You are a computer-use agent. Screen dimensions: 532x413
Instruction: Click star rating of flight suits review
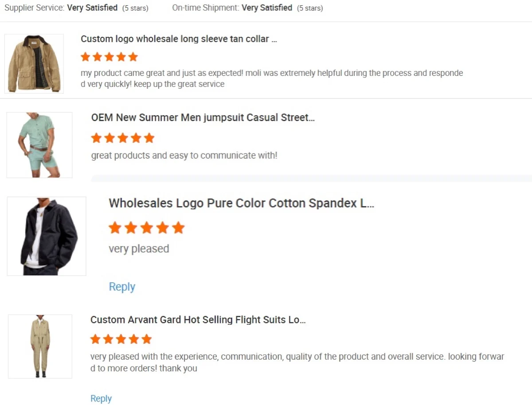pyautogui.click(x=121, y=339)
